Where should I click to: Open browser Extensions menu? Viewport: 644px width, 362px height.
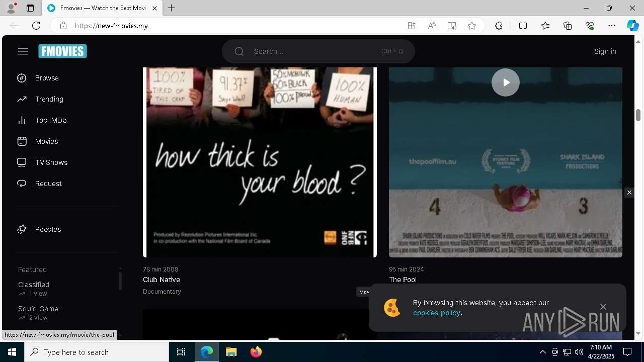(x=499, y=26)
